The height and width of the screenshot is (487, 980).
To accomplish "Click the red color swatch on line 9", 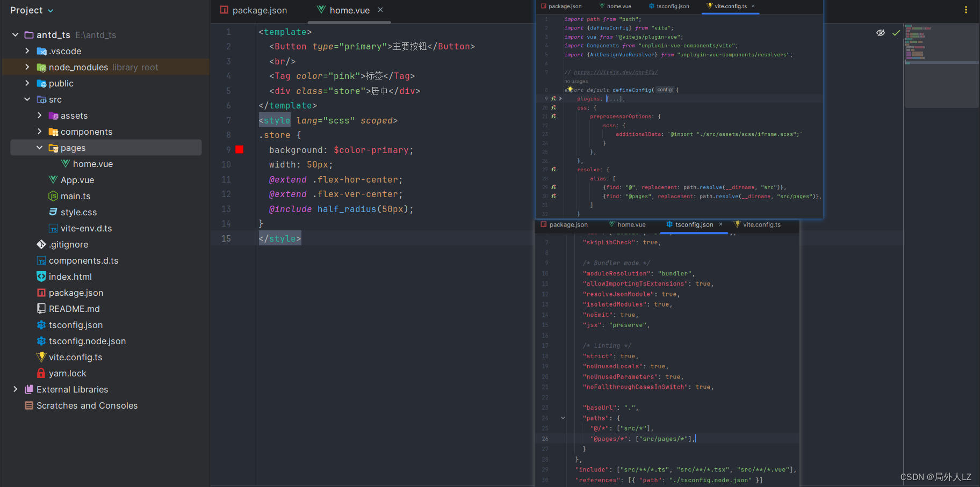I will pos(240,150).
